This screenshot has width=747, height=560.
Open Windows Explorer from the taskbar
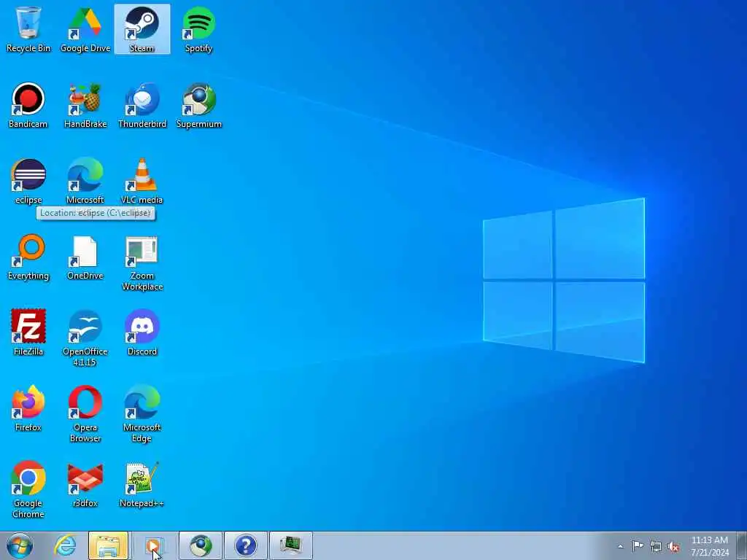[108, 545]
